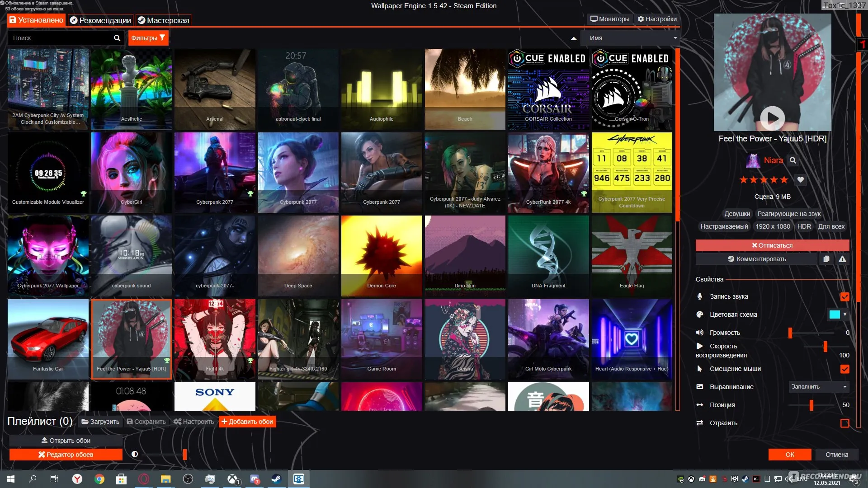Click the Добавить обои button

click(247, 422)
